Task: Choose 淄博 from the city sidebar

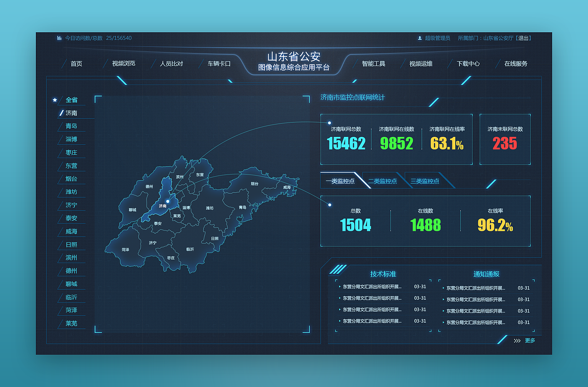Action: (71, 139)
